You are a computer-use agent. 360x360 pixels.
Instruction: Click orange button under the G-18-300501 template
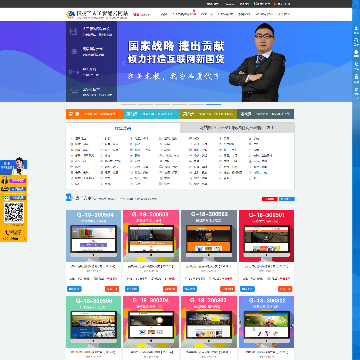(x=285, y=289)
